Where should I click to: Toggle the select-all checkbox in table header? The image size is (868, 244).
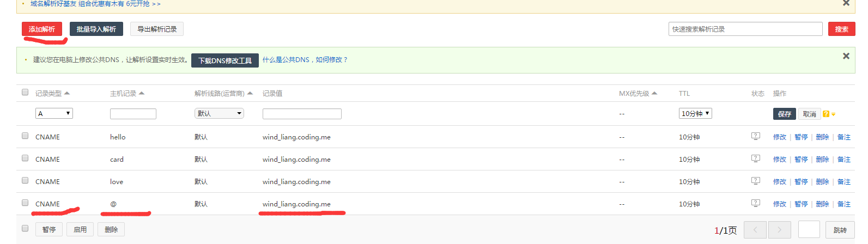[x=25, y=92]
